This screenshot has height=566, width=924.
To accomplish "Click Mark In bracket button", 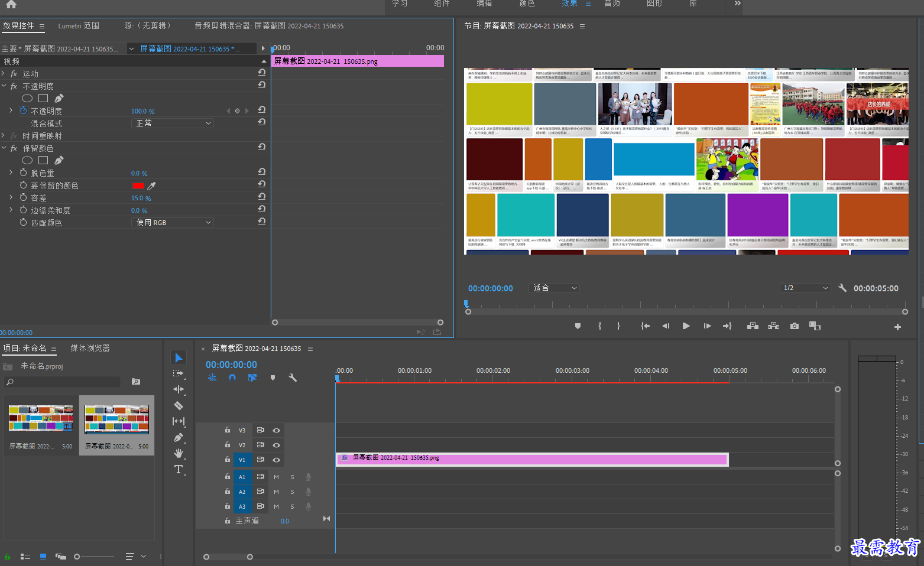I will (x=599, y=326).
